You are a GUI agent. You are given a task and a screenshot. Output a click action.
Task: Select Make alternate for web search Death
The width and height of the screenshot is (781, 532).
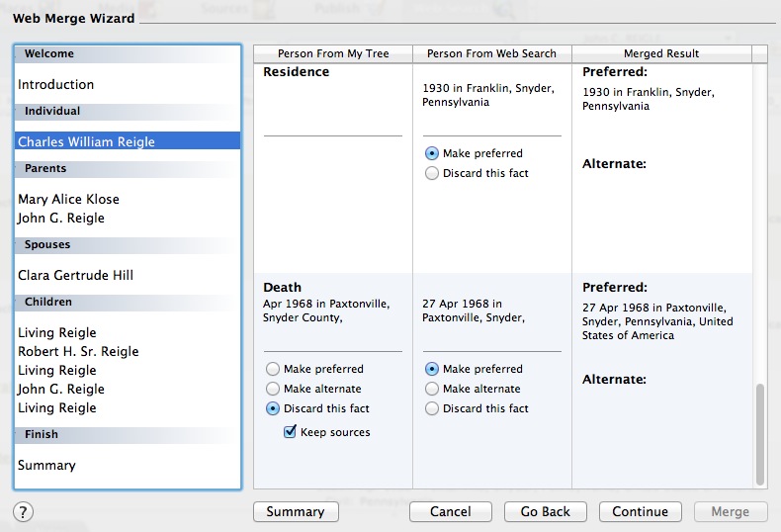[432, 389]
